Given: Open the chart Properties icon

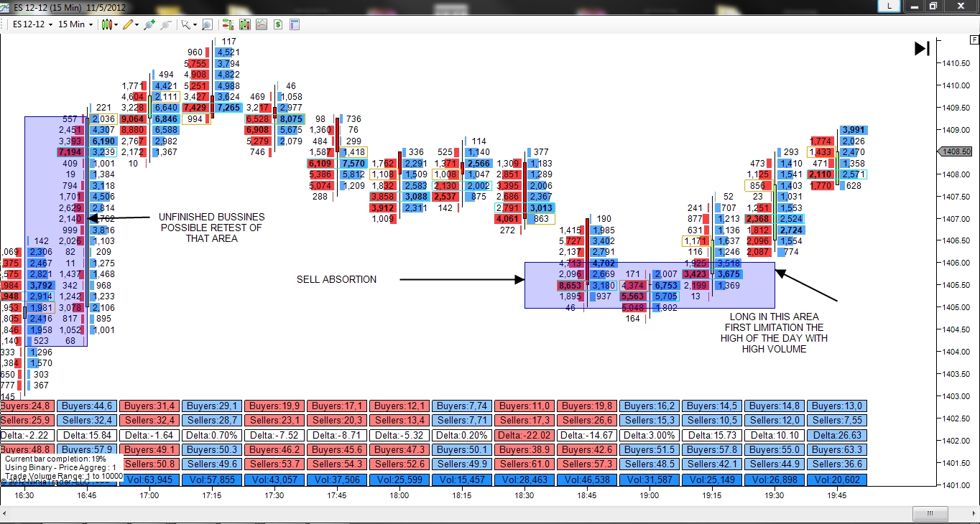Looking at the screenshot, I should (x=295, y=24).
